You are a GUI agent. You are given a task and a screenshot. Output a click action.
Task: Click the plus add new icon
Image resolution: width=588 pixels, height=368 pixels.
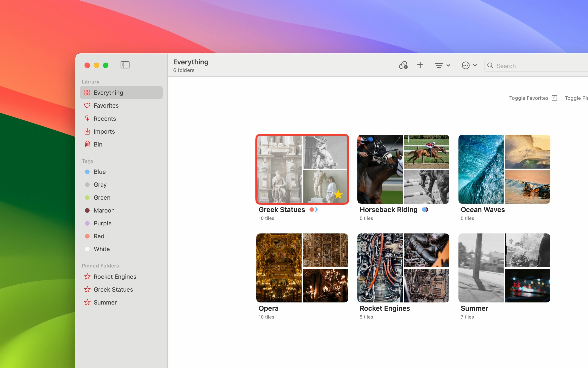[x=420, y=65]
